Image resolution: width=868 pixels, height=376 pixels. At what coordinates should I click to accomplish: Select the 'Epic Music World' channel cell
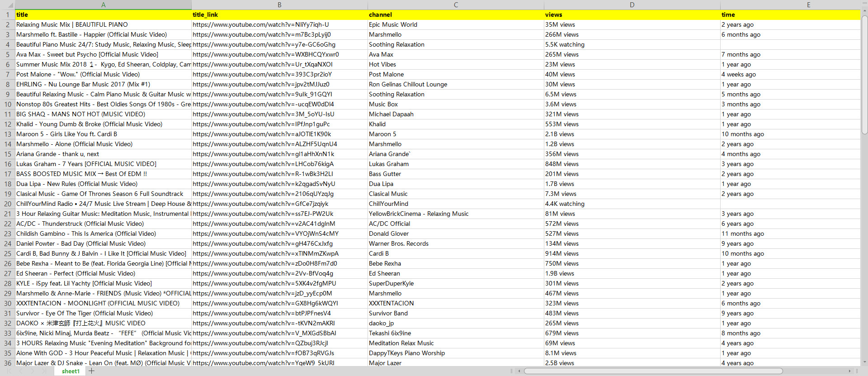click(456, 24)
